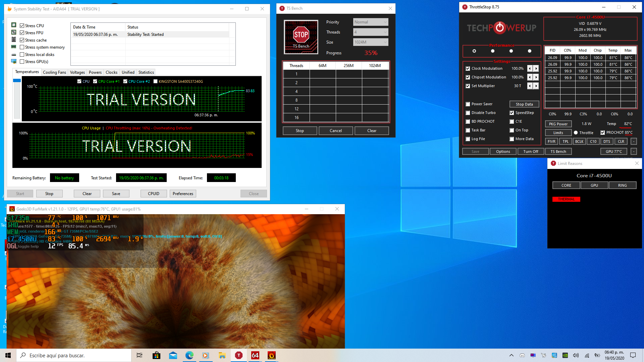Open AIDA64 Preferences

tap(183, 194)
